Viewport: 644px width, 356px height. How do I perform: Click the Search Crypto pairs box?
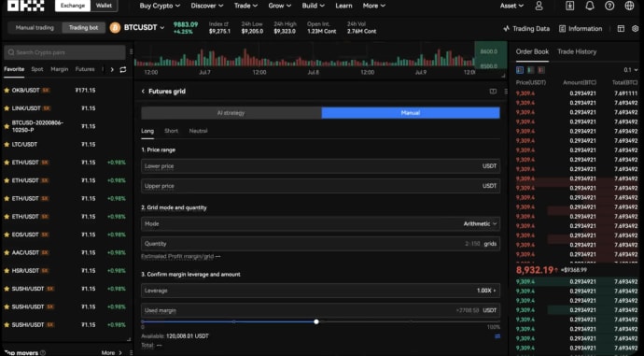[x=65, y=52]
